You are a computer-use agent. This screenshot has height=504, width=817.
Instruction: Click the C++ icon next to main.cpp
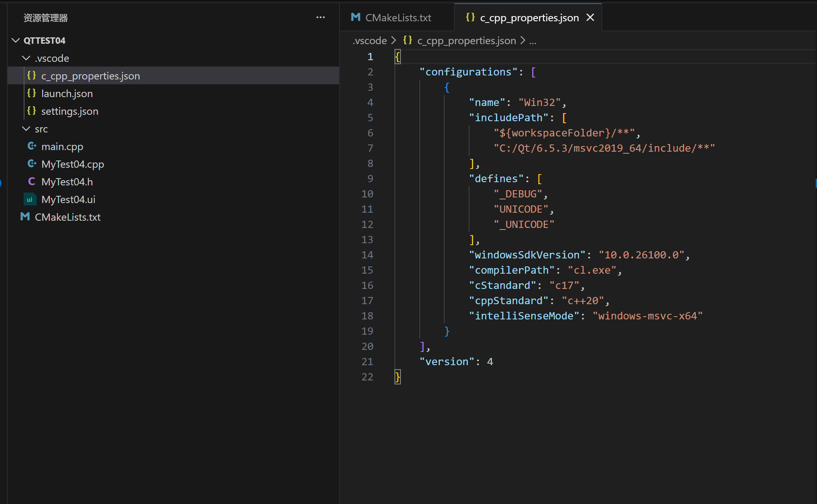coord(32,146)
